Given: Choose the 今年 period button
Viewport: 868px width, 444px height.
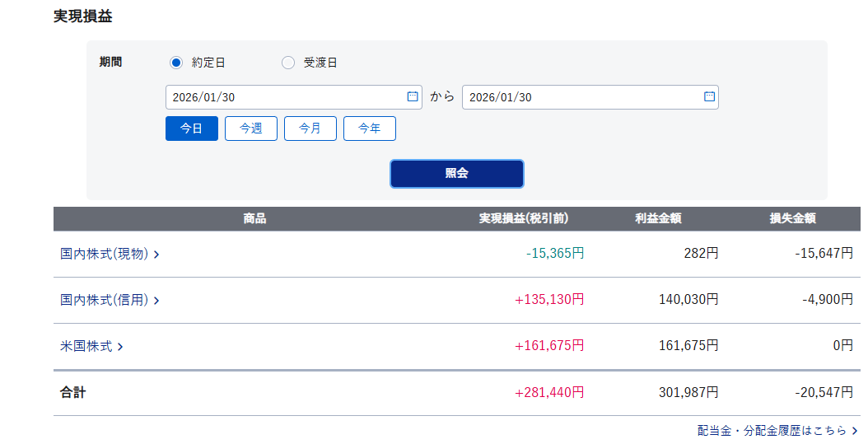Looking at the screenshot, I should point(370,129).
